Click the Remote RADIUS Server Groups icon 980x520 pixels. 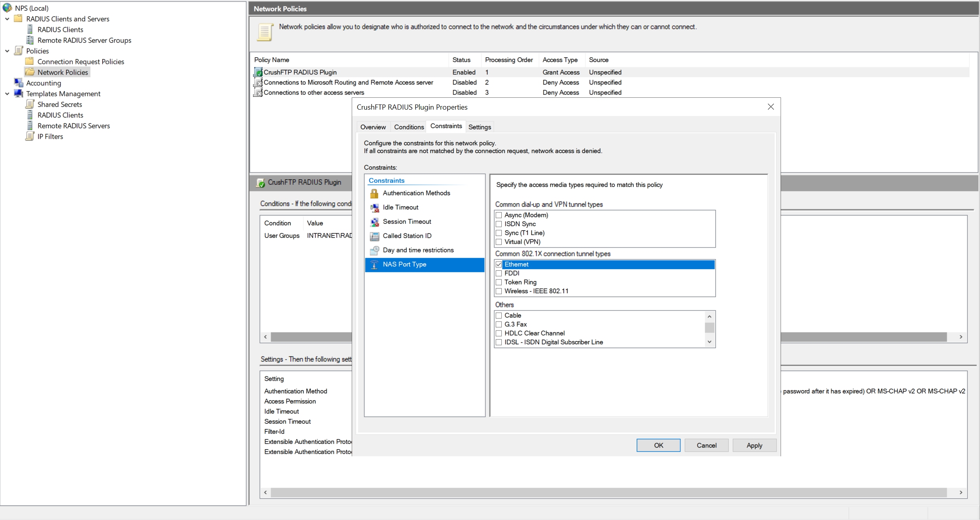[30, 40]
